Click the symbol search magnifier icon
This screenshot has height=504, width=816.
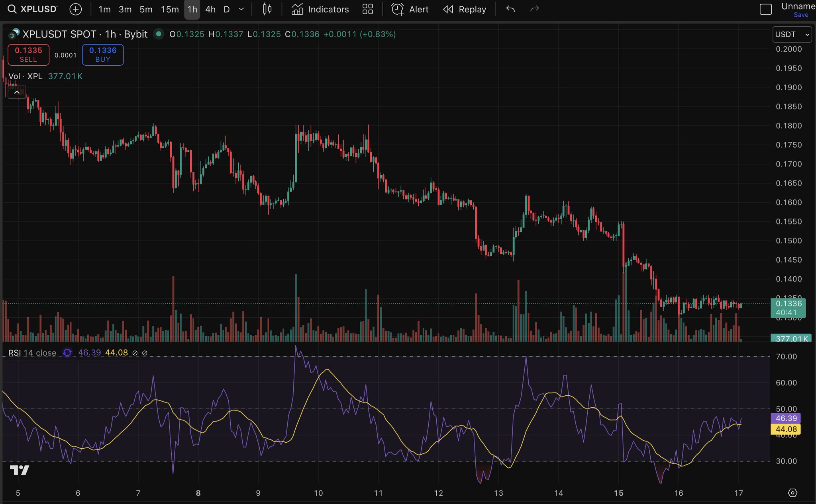12,9
